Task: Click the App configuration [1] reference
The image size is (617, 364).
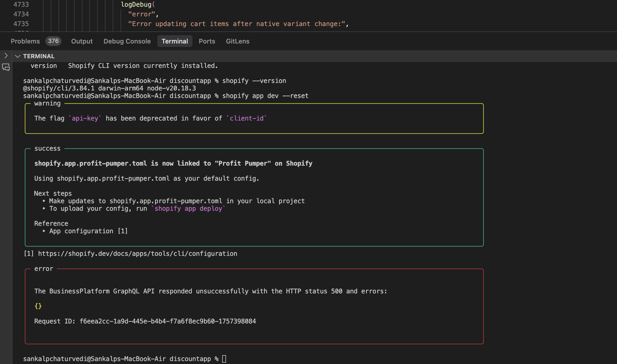Action: pyautogui.click(x=89, y=231)
